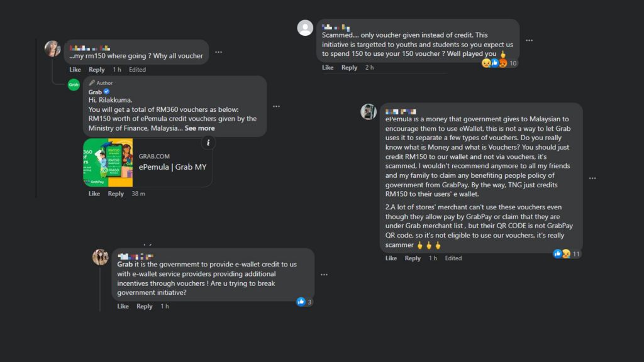Reply to the long ePemula money comment
The width and height of the screenshot is (644, 362).
pos(413,258)
